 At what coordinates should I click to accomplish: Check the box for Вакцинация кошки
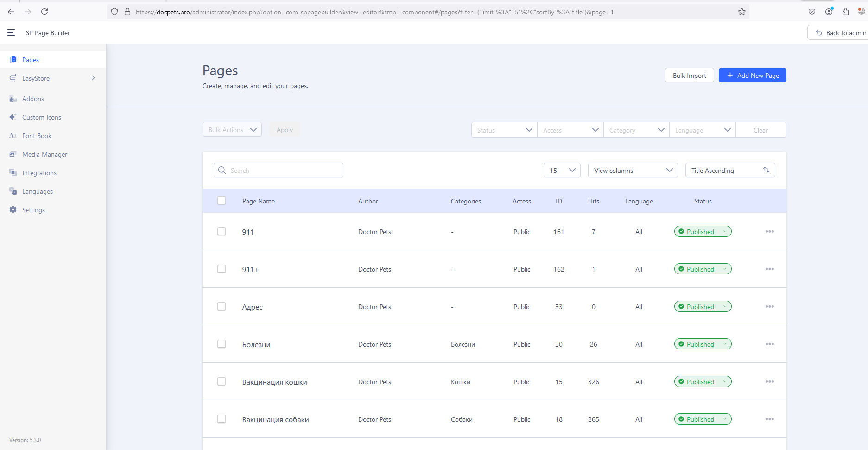click(222, 381)
